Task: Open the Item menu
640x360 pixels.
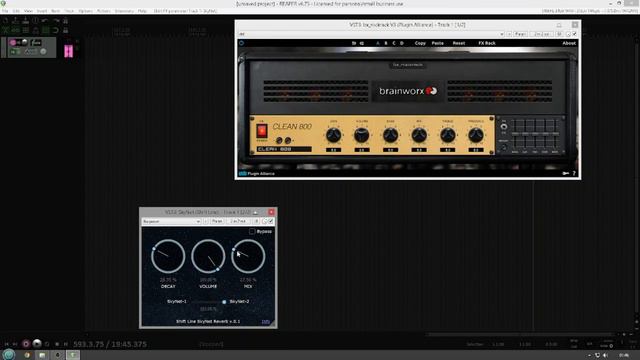Action: point(56,11)
